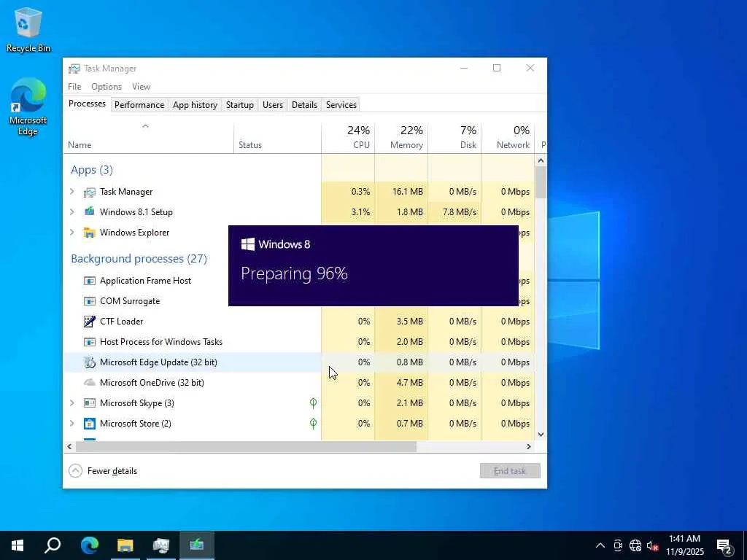This screenshot has height=560, width=747.
Task: Expand the Microsoft Skype (3) group
Action: [x=72, y=402]
